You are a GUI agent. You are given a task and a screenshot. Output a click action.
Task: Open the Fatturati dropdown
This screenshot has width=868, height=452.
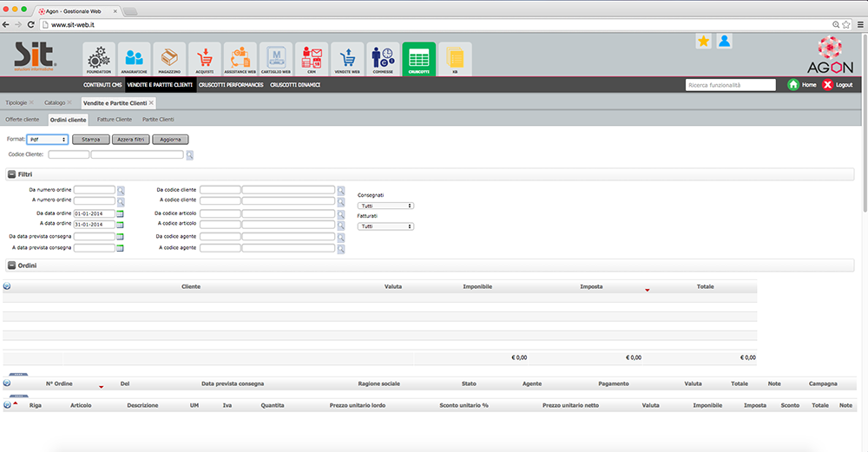tap(385, 226)
